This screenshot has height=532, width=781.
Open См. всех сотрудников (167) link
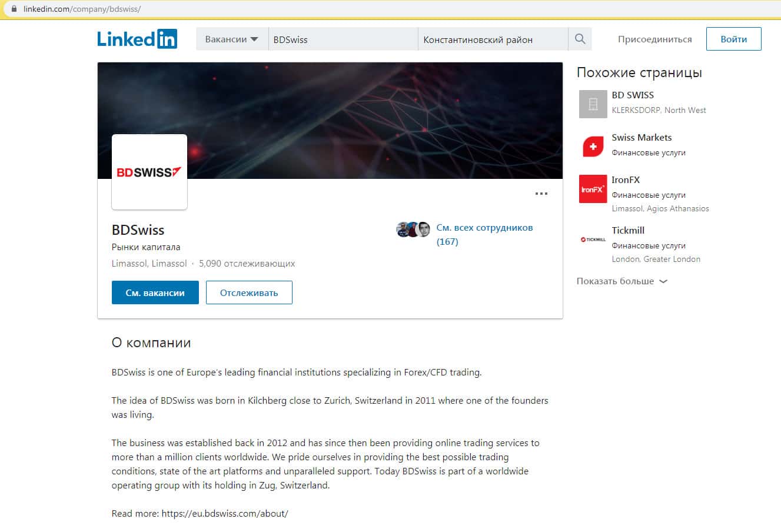(484, 234)
